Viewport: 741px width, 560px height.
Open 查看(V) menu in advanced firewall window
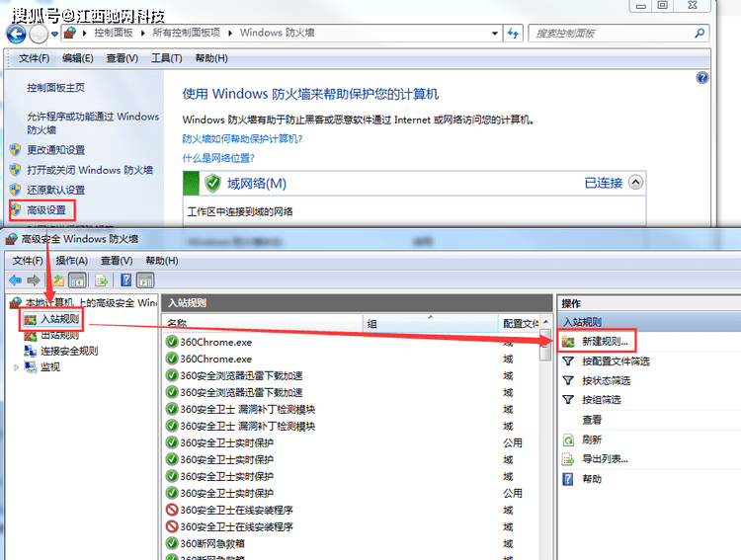click(x=117, y=261)
